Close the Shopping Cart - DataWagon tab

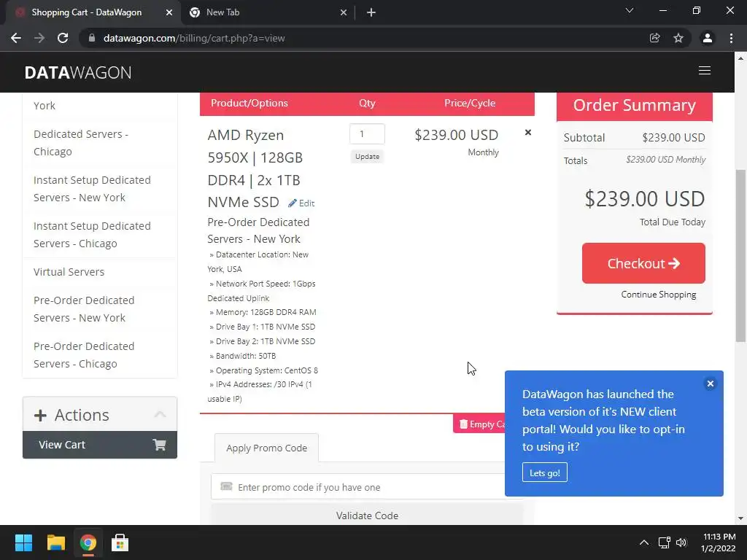coord(169,13)
